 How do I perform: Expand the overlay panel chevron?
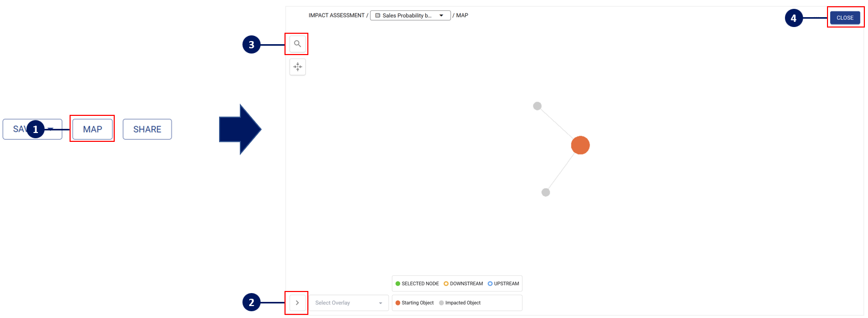point(297,303)
